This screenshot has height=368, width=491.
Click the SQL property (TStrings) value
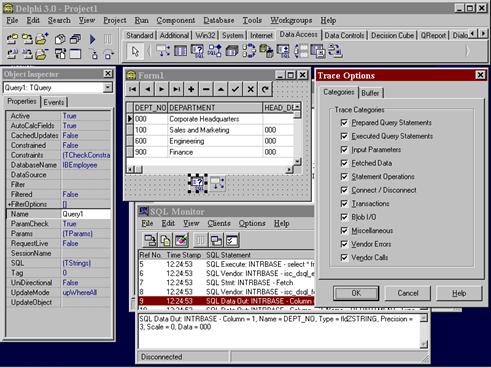[x=86, y=263]
